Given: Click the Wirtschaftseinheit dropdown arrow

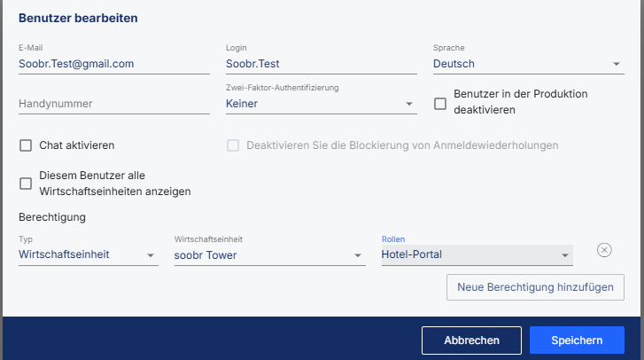Looking at the screenshot, I should click(x=358, y=255).
